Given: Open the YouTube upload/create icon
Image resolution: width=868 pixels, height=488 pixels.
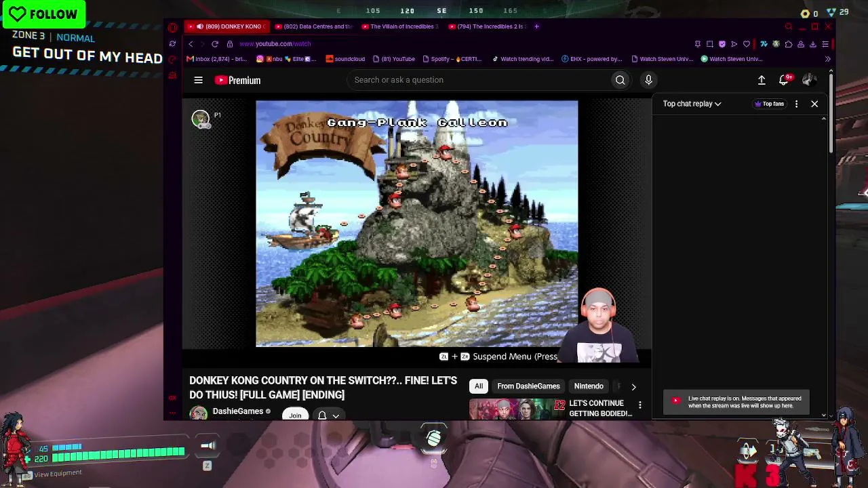Looking at the screenshot, I should tap(762, 80).
